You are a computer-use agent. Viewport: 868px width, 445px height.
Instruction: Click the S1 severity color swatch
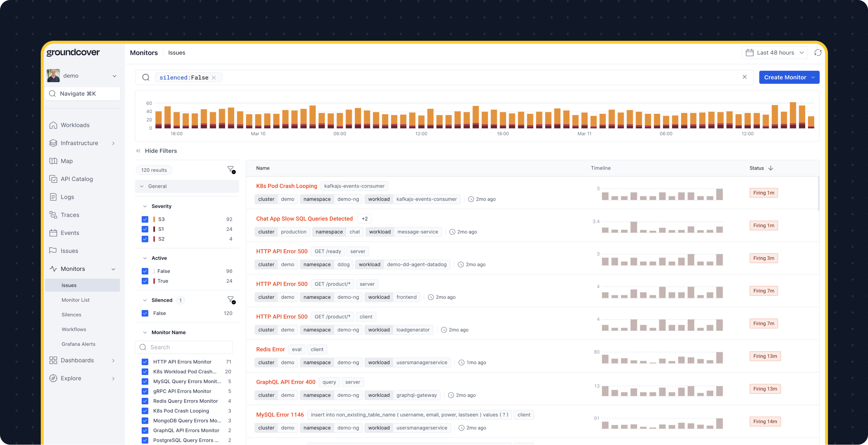click(154, 229)
